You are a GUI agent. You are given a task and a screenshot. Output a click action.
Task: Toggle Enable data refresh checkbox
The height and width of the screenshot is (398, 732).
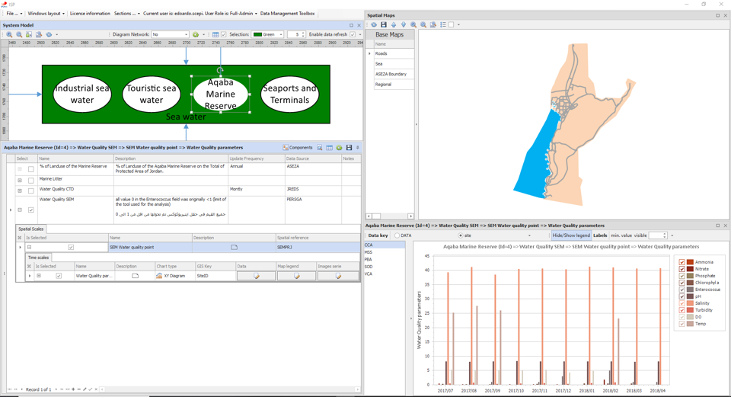pyautogui.click(x=352, y=35)
